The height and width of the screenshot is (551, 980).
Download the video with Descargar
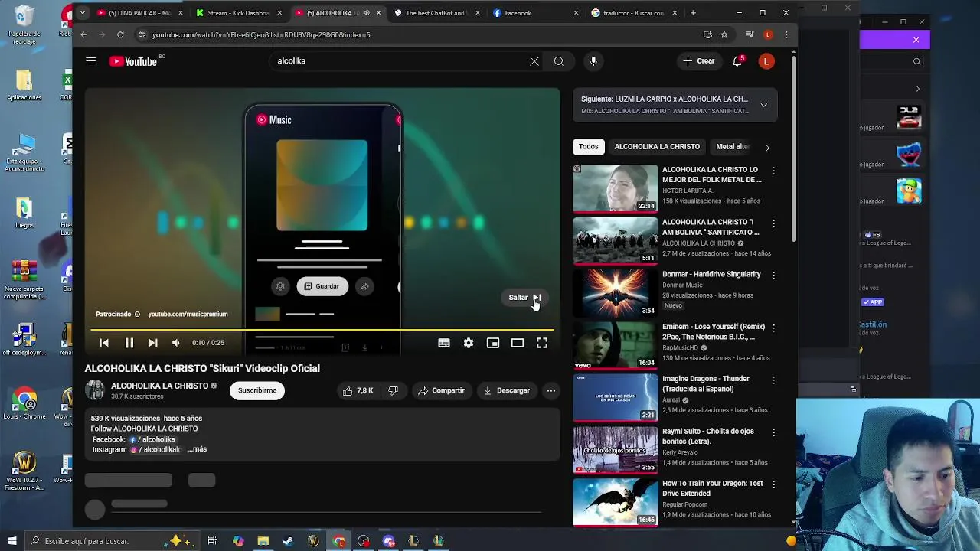pos(506,391)
